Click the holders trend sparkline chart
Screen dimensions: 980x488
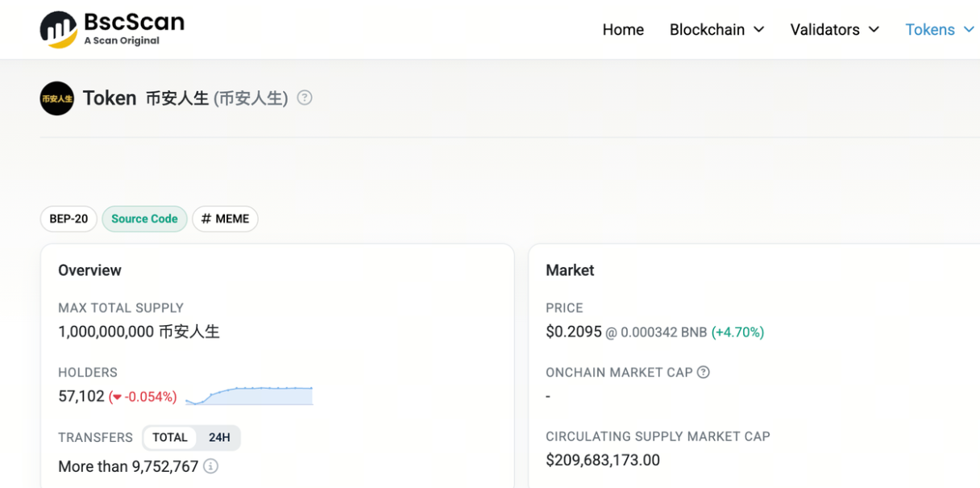pos(249,395)
